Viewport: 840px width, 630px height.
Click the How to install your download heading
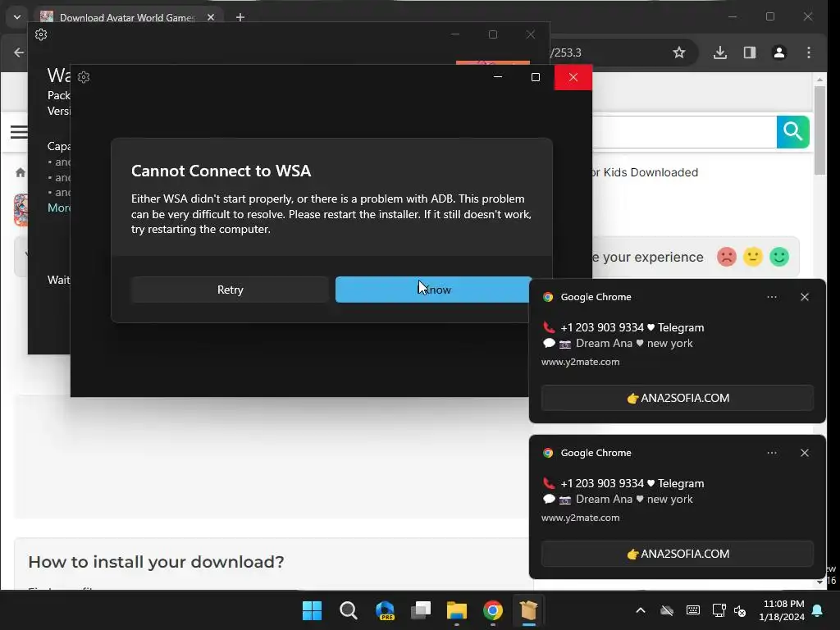[x=156, y=562]
